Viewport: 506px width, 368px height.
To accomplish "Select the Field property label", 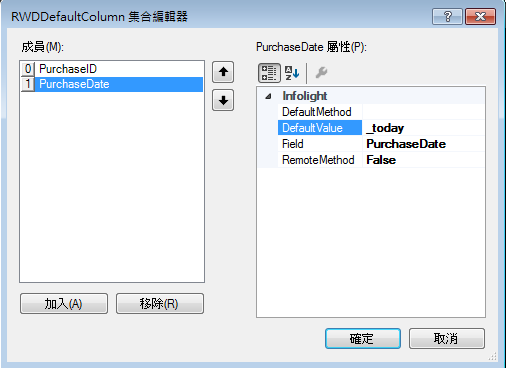I will point(320,144).
